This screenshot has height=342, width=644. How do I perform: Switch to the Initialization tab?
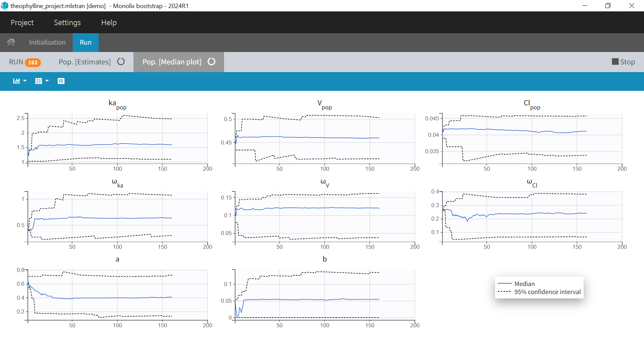coord(47,42)
